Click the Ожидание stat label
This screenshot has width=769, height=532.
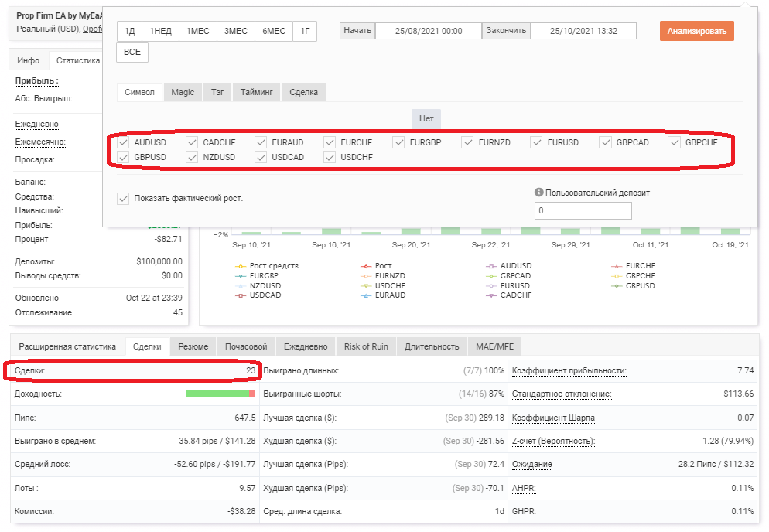pyautogui.click(x=532, y=464)
